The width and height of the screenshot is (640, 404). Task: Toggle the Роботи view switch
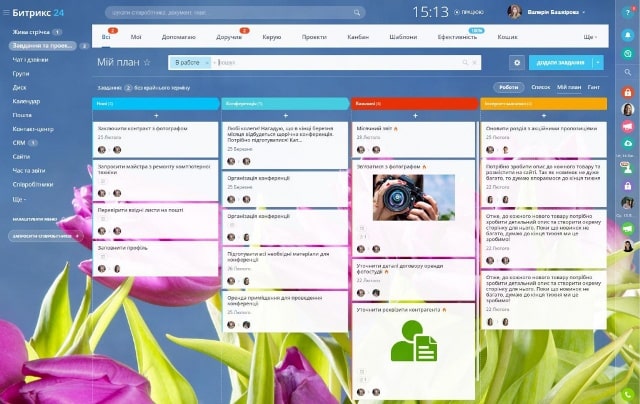click(509, 87)
